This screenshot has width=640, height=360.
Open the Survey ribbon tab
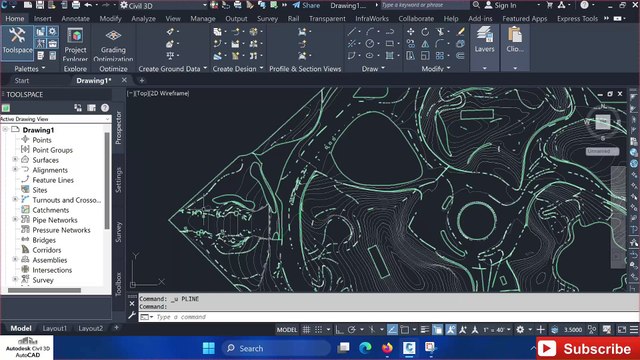(x=267, y=18)
